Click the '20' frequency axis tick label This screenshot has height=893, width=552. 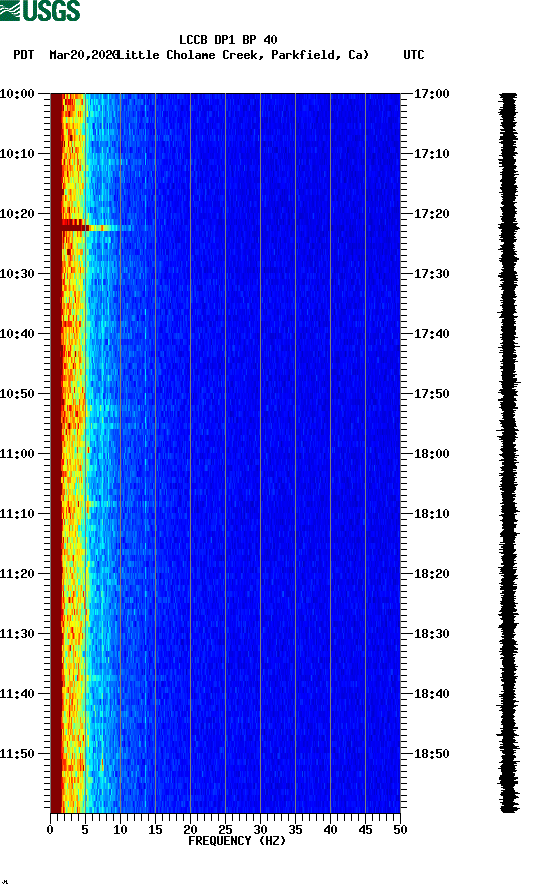pos(190,830)
